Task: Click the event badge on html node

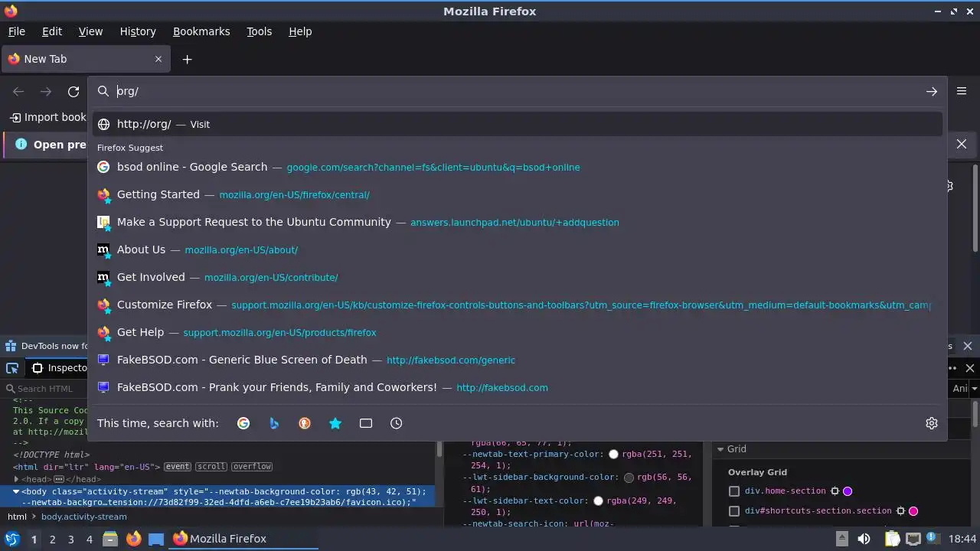Action: [178, 467]
